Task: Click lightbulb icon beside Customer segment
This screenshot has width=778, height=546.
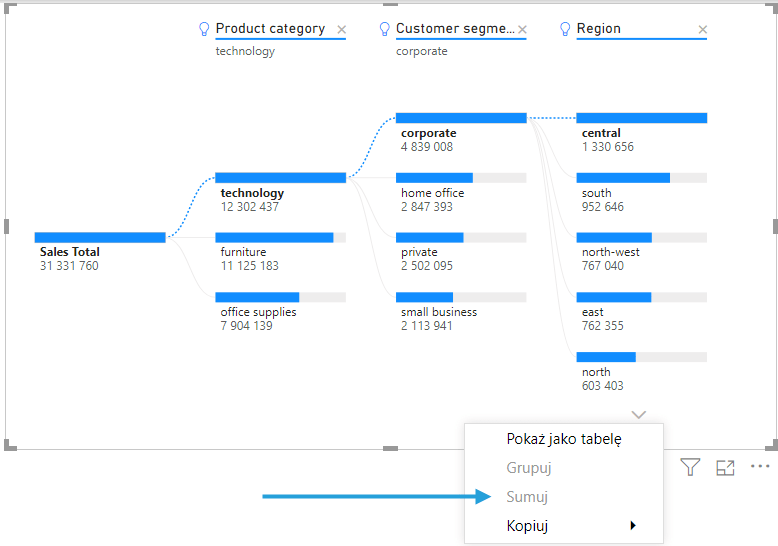Action: coord(385,29)
